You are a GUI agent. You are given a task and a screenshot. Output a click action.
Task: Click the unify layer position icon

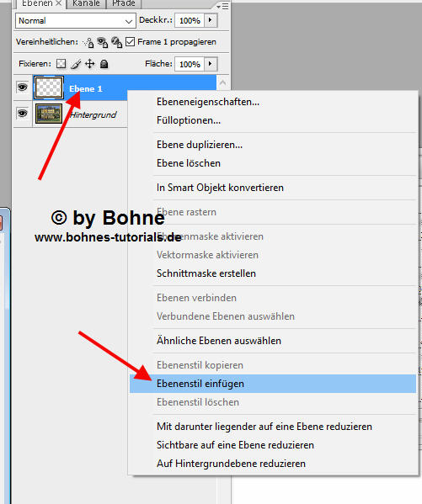pos(88,42)
